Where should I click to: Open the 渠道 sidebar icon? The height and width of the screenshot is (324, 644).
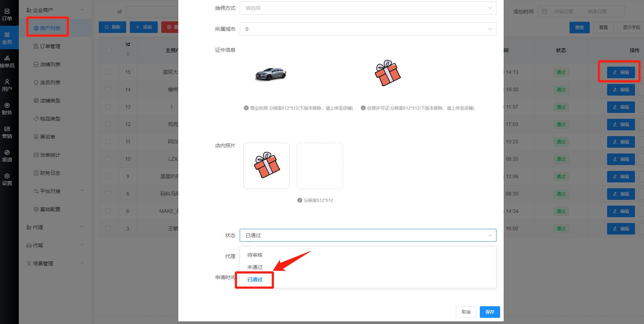[x=7, y=156]
